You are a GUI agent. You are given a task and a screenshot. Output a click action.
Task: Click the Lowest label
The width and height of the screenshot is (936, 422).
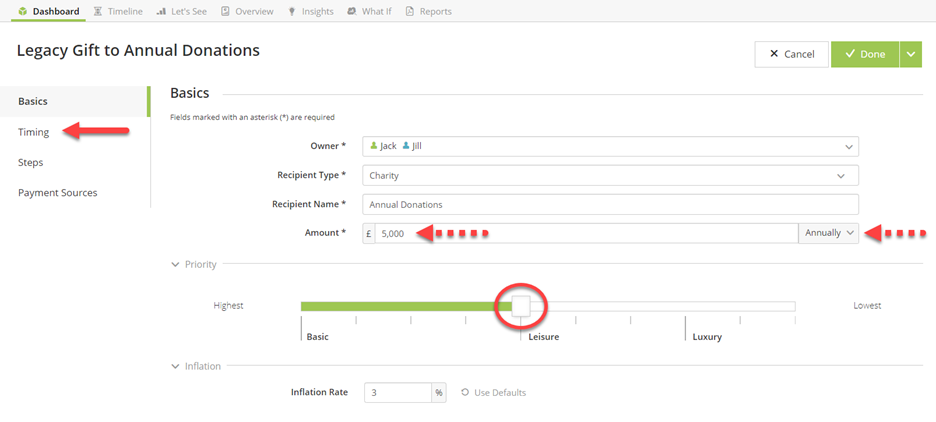pos(867,306)
